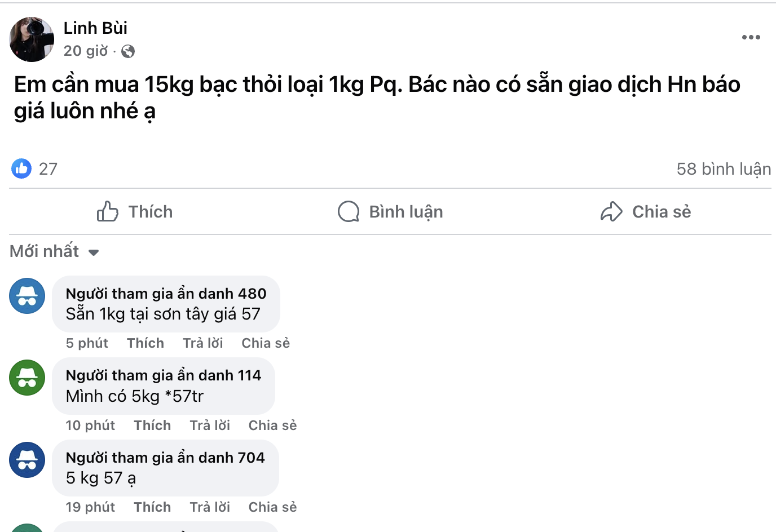Click the 19 phút comment timestamp
The width and height of the screenshot is (776, 532).
pyautogui.click(x=90, y=507)
